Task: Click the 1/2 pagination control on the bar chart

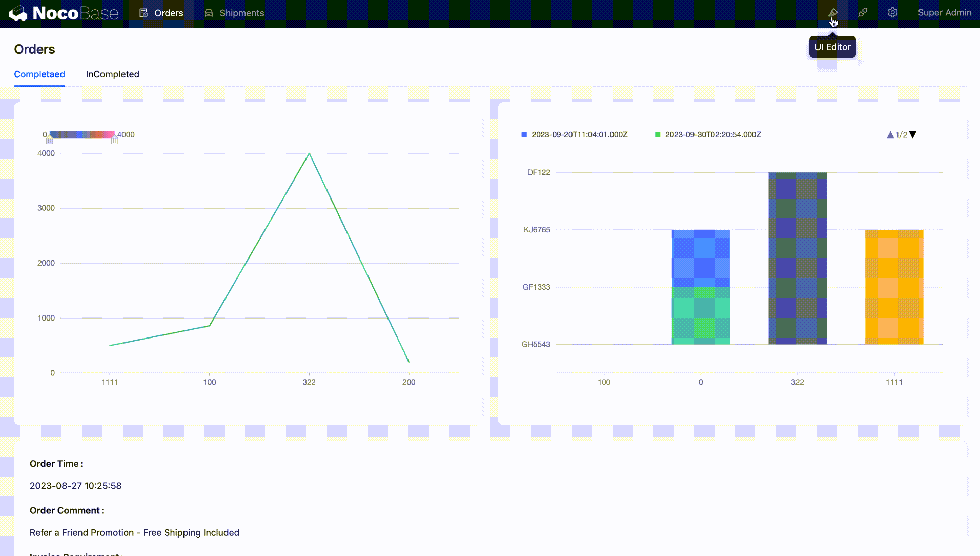Action: pyautogui.click(x=901, y=134)
